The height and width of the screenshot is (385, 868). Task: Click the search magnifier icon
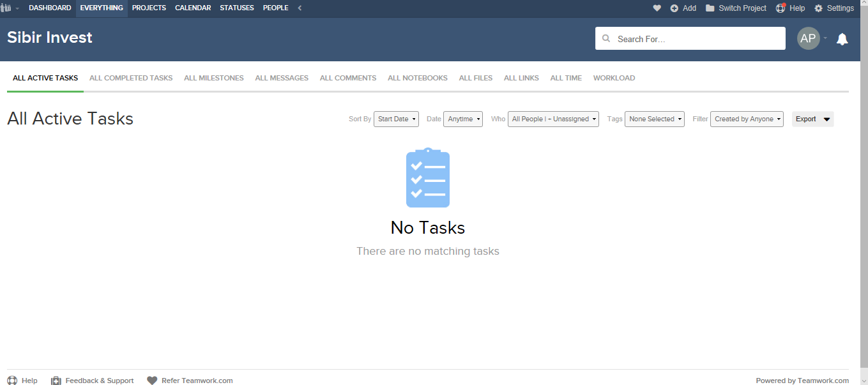pyautogui.click(x=606, y=38)
